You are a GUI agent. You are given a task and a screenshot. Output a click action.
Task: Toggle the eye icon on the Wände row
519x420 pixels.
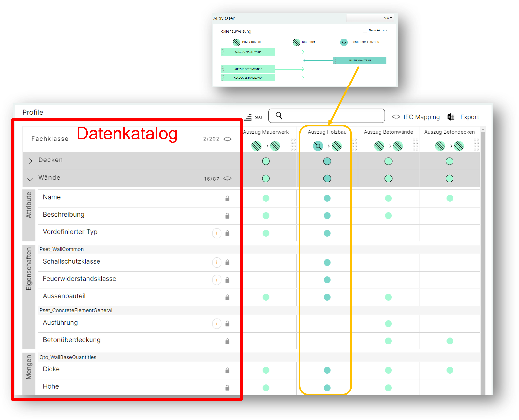227,179
